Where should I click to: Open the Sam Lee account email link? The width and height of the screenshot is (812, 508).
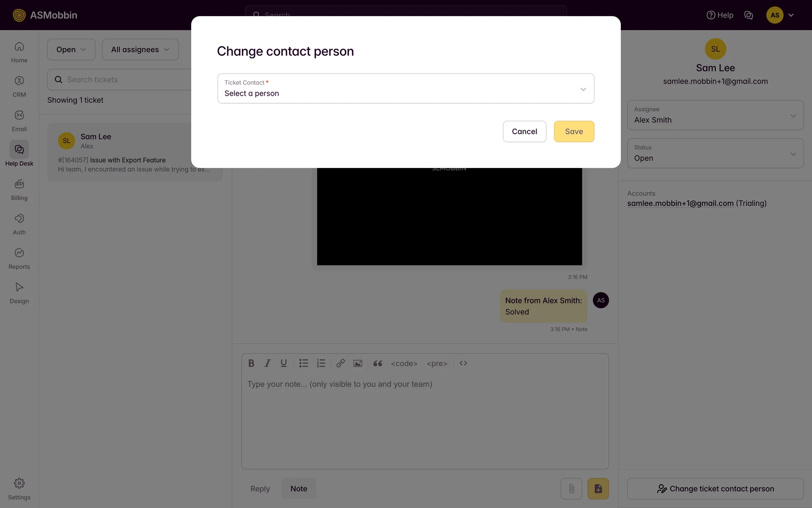pos(680,203)
